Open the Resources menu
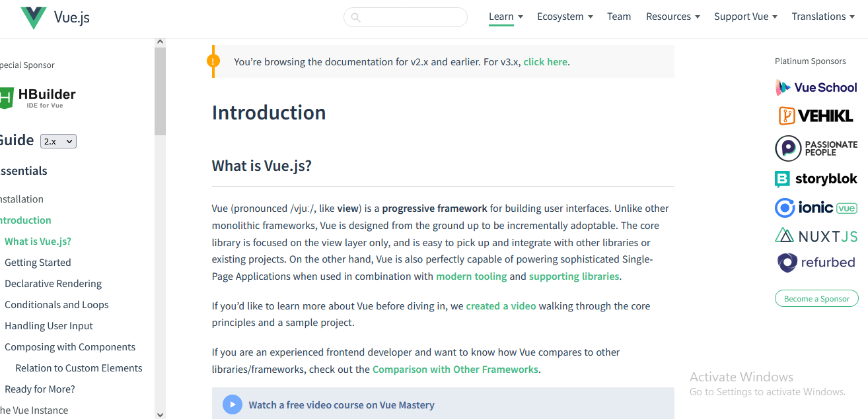The height and width of the screenshot is (419, 868). tap(672, 16)
